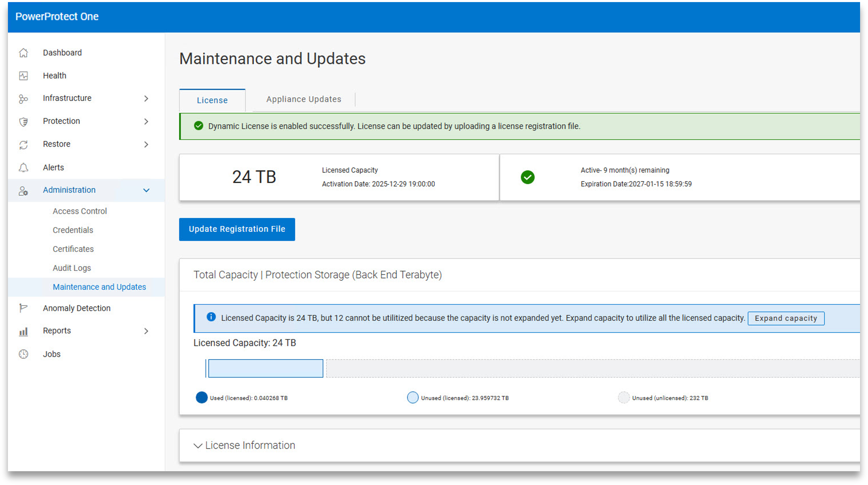
Task: Click the Maintenance and Updates page heading
Action: coord(273,59)
